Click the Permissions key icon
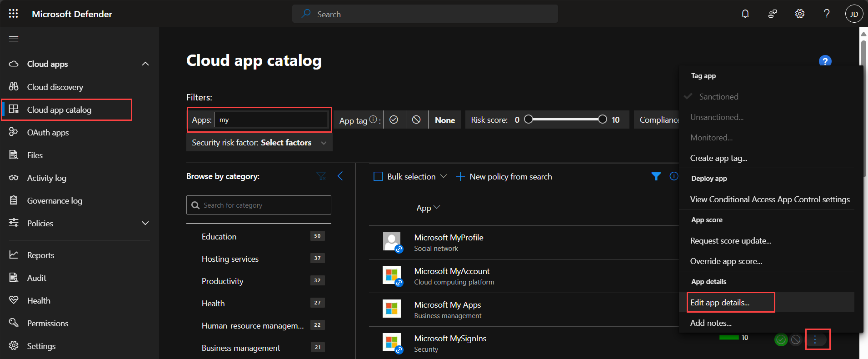 [x=14, y=323]
